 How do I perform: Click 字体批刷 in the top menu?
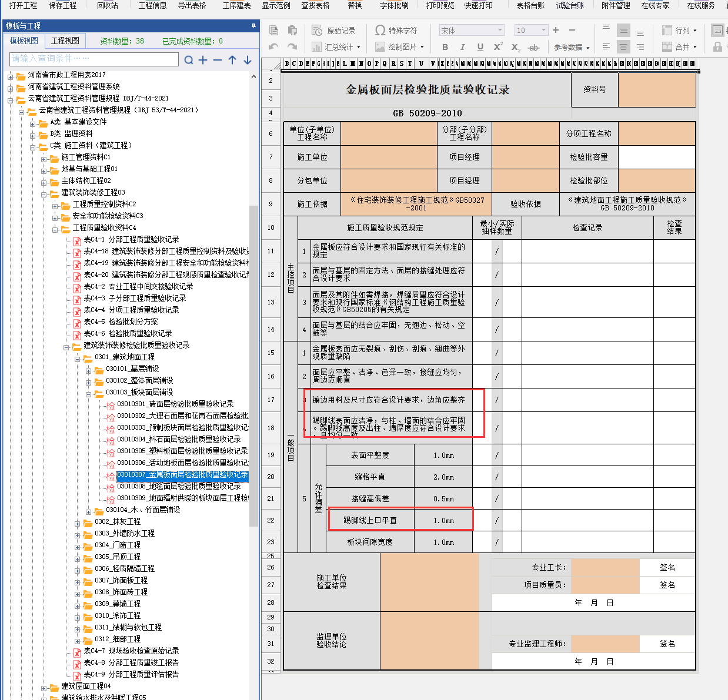(395, 5)
